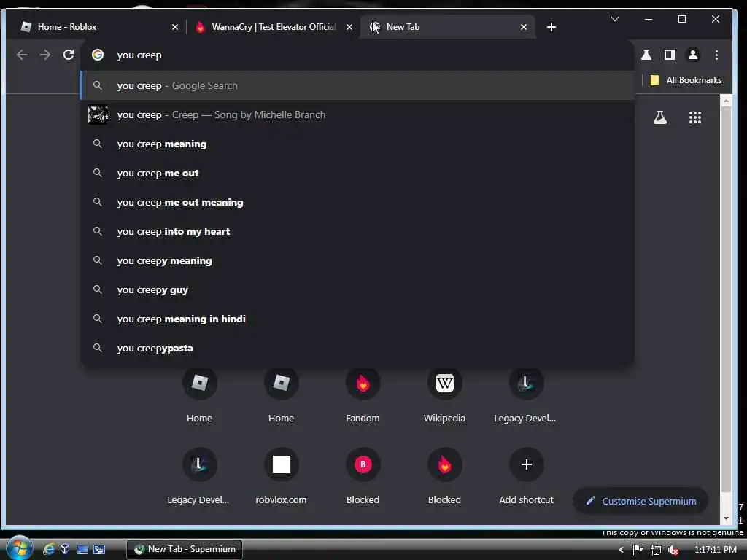
Task: Choose 'Creep — Song by Michelle Branch' suggestion
Action: click(357, 114)
